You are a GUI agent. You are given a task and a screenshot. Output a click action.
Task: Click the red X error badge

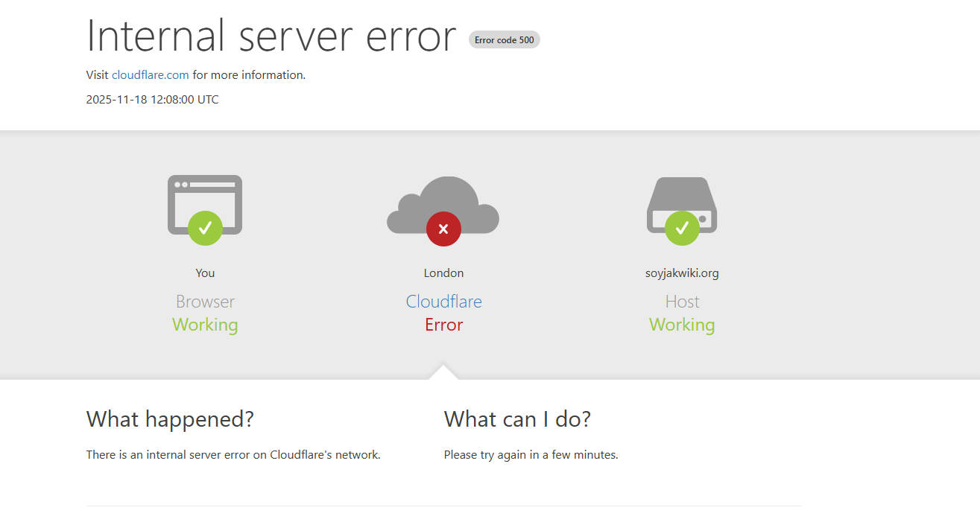443,229
